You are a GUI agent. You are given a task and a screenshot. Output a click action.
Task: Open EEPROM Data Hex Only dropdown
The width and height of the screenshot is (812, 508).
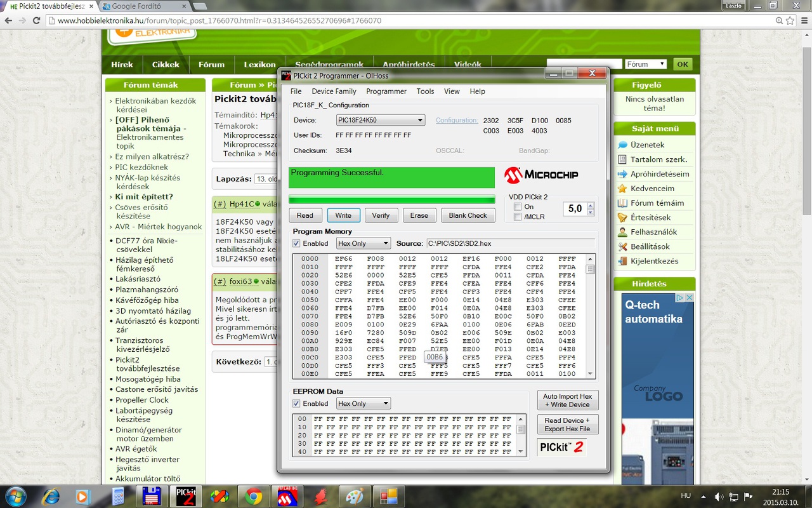tap(363, 403)
